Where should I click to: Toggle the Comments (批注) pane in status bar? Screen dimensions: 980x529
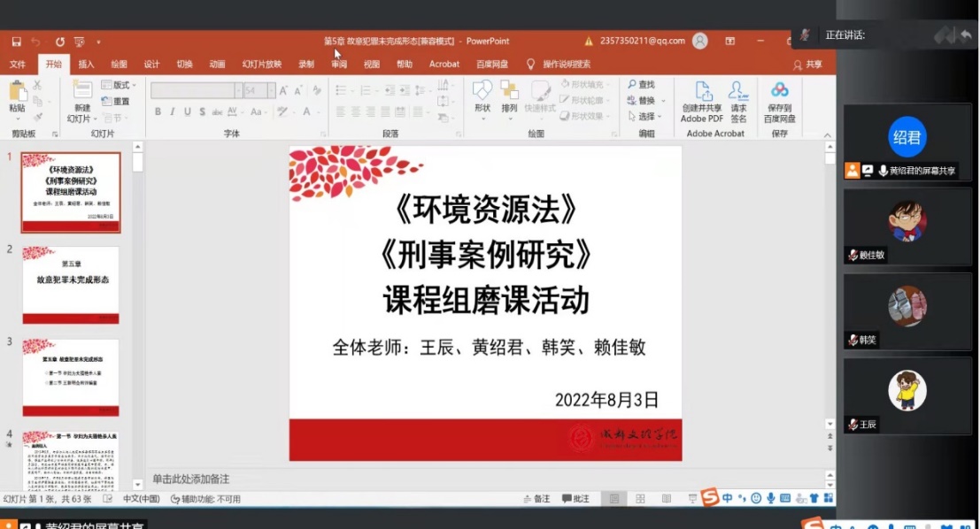(575, 499)
